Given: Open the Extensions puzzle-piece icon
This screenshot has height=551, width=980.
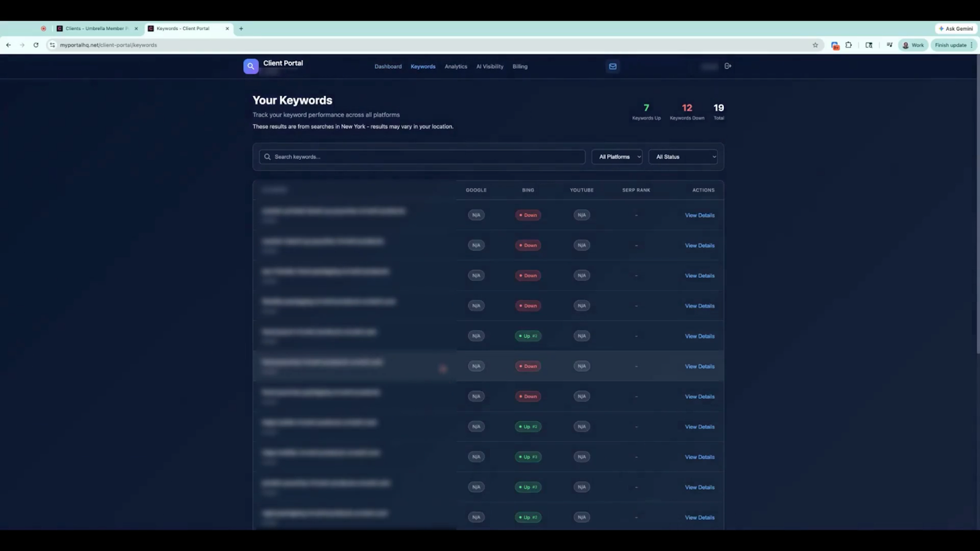Looking at the screenshot, I should click(848, 45).
